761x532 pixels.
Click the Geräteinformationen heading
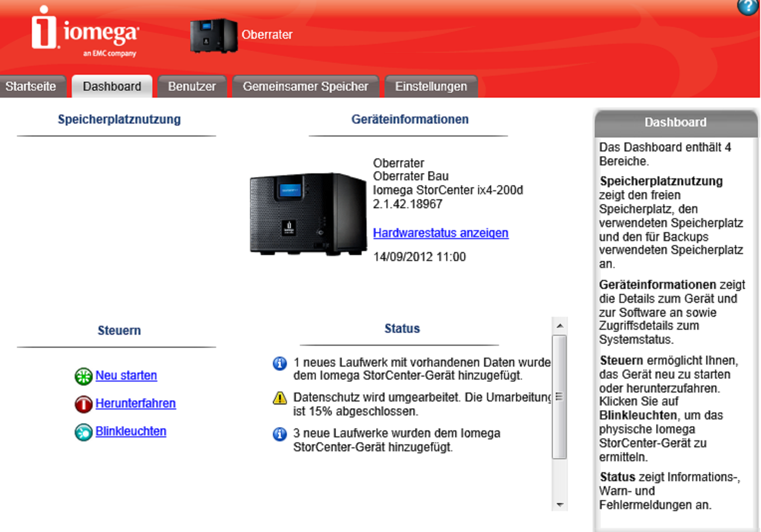coord(410,119)
